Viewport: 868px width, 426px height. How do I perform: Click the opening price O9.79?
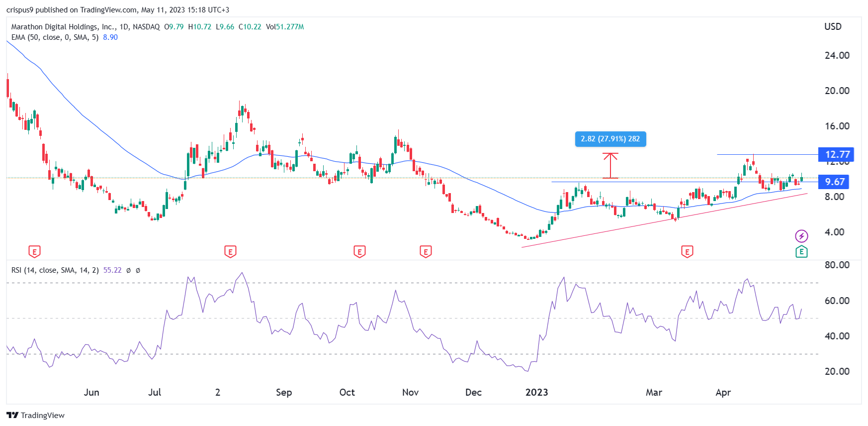point(174,27)
